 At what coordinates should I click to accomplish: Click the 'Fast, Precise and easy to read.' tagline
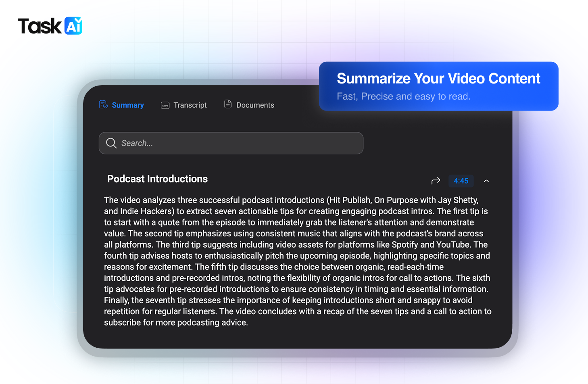(x=404, y=96)
